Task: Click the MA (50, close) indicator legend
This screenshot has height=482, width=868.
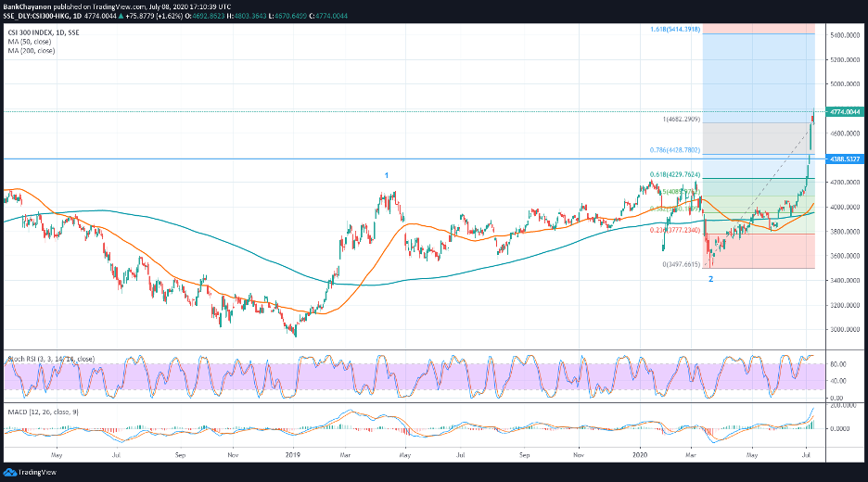Action: [30, 43]
